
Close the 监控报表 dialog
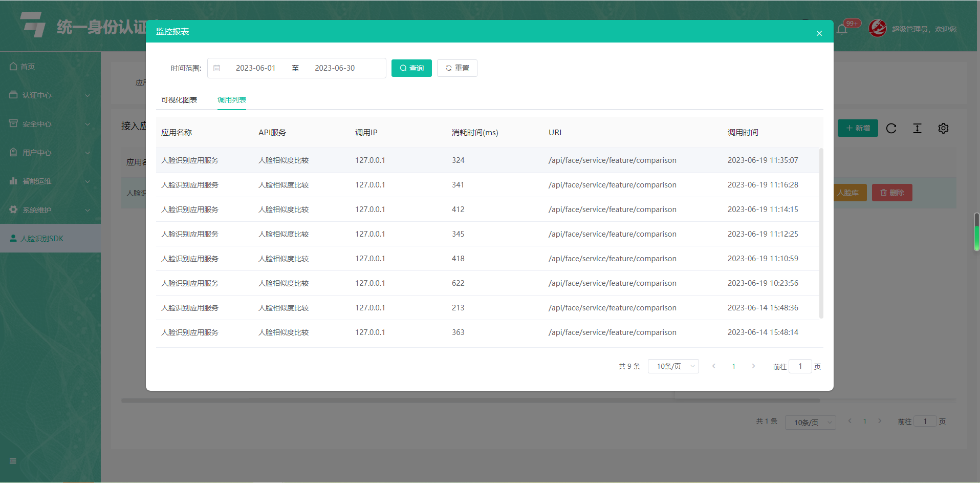(x=819, y=33)
